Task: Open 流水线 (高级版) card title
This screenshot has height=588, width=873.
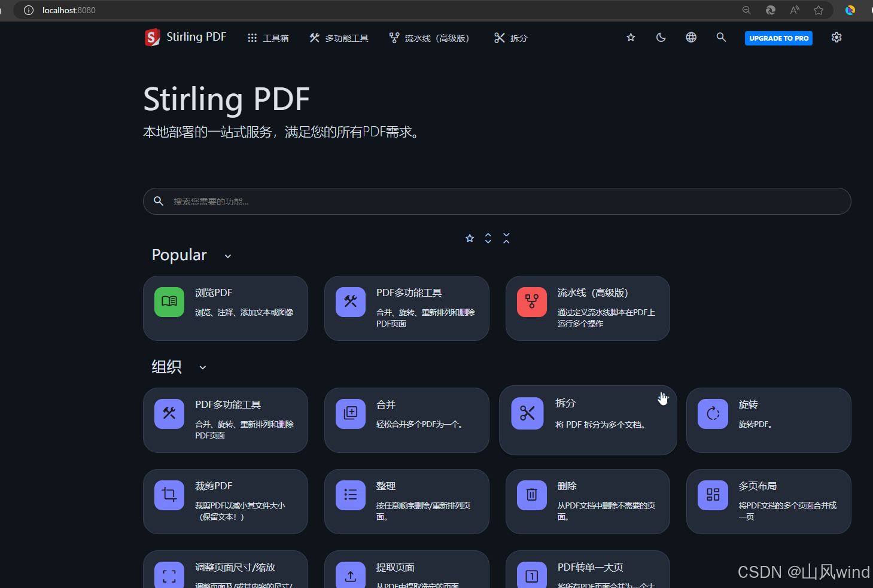Action: pos(592,293)
